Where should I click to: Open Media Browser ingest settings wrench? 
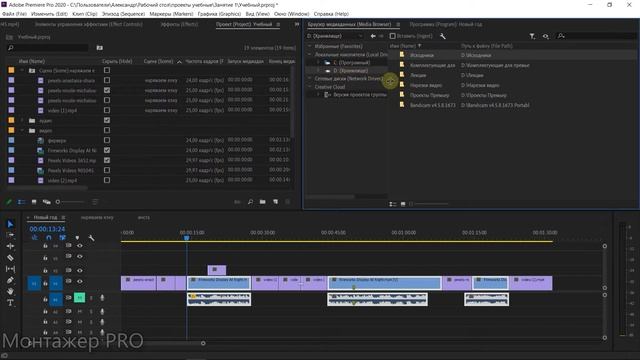(443, 36)
